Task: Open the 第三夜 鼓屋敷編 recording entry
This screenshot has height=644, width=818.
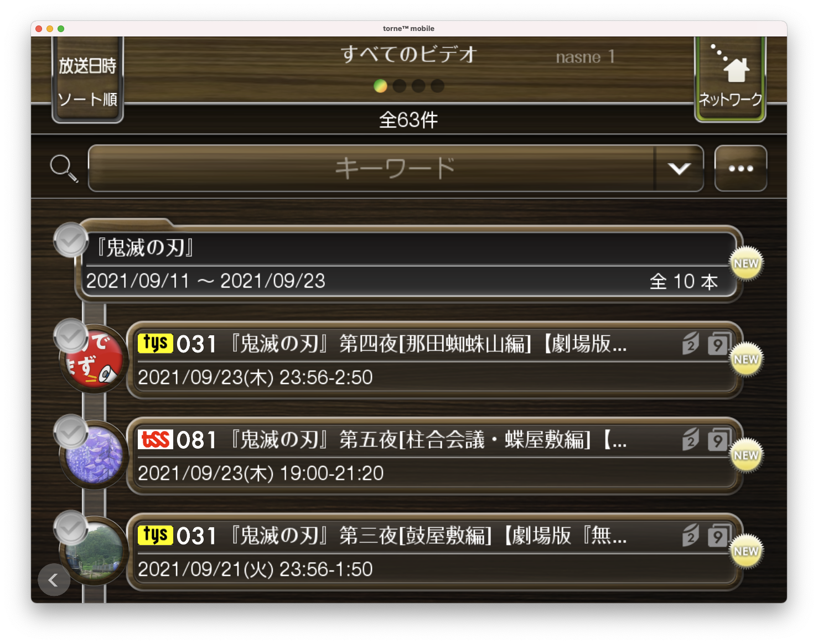Action: tap(434, 552)
